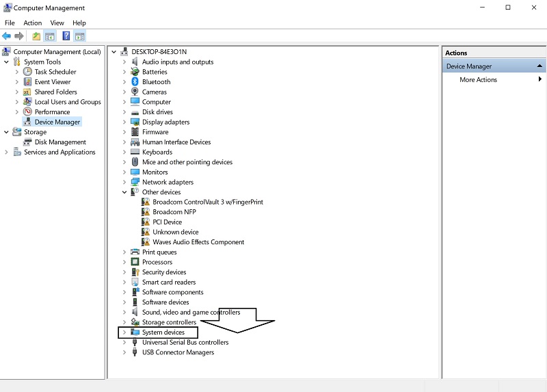Click the Firmware chip icon
The width and height of the screenshot is (547, 392).
tap(135, 132)
